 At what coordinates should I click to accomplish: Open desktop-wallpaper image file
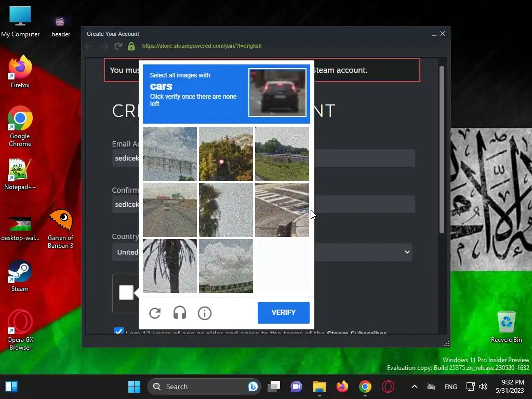point(20,229)
